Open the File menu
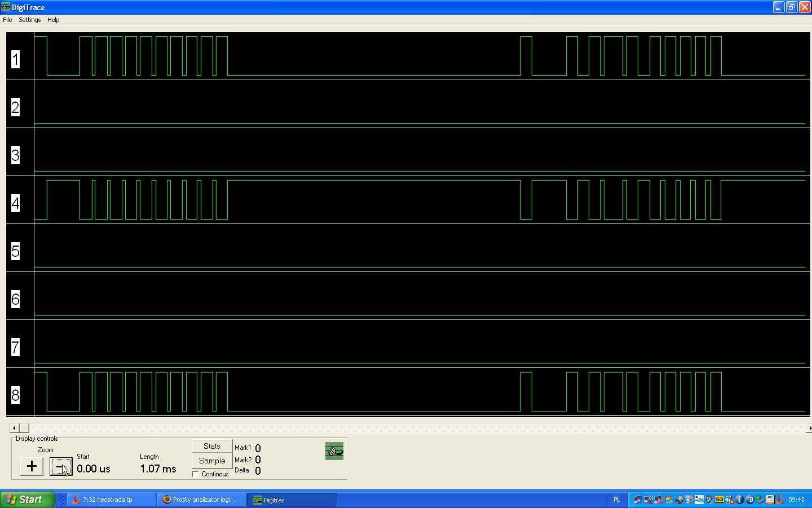 [x=7, y=20]
